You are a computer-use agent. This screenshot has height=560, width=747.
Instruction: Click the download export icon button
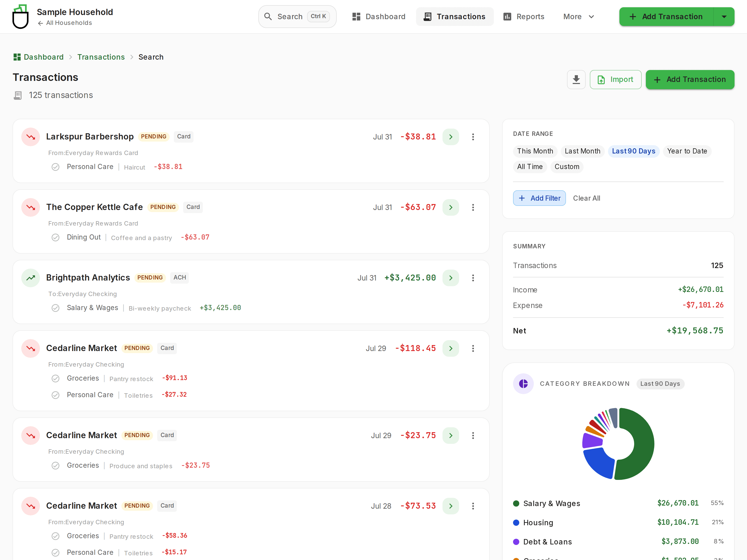pyautogui.click(x=576, y=80)
